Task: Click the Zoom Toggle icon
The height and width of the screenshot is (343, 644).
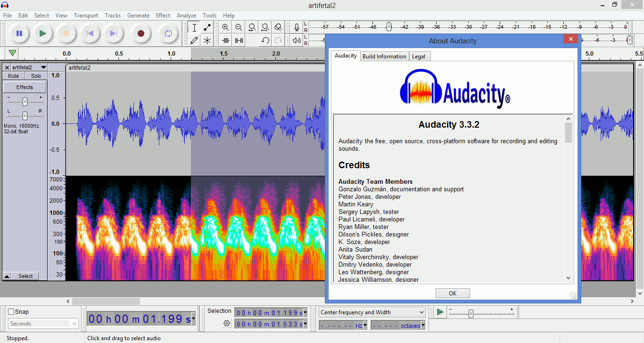Action: coord(279,27)
